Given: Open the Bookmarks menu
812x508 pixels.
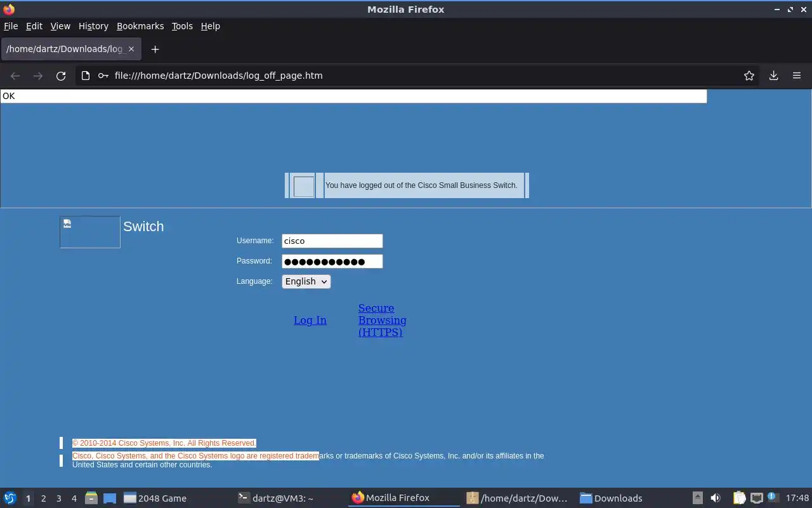Looking at the screenshot, I should pyautogui.click(x=140, y=26).
